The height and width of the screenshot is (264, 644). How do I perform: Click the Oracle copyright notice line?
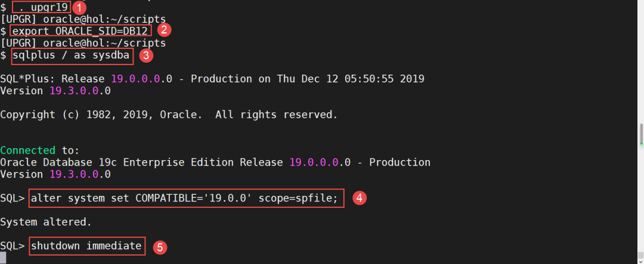169,114
